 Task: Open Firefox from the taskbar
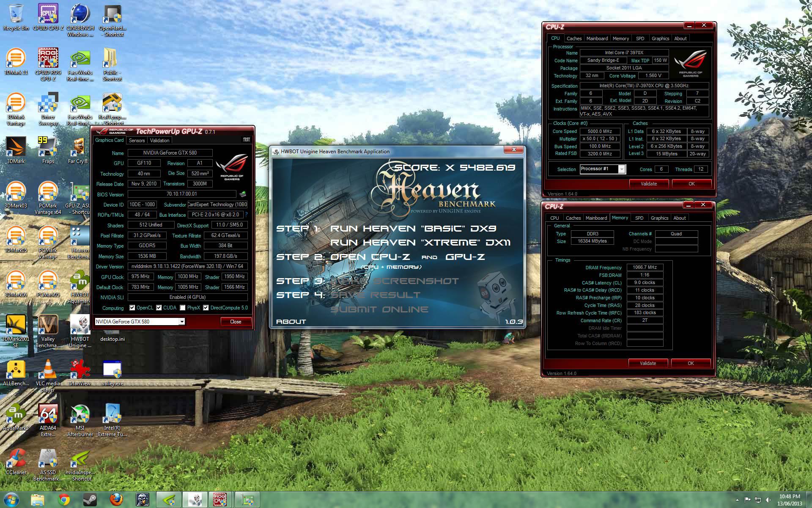[116, 500]
